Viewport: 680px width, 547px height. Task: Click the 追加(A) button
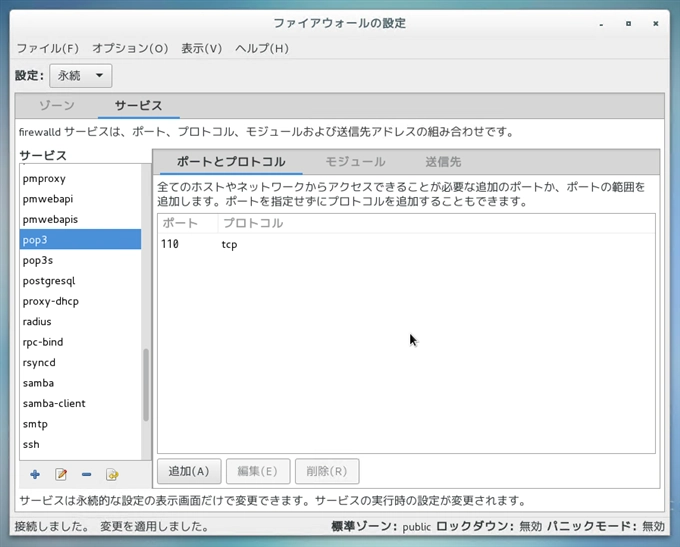(189, 471)
